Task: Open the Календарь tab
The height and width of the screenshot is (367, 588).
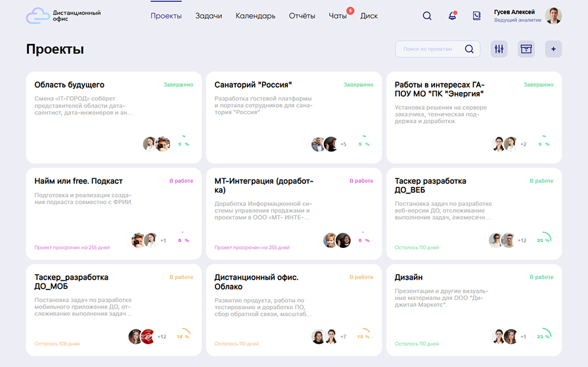Action: click(256, 16)
